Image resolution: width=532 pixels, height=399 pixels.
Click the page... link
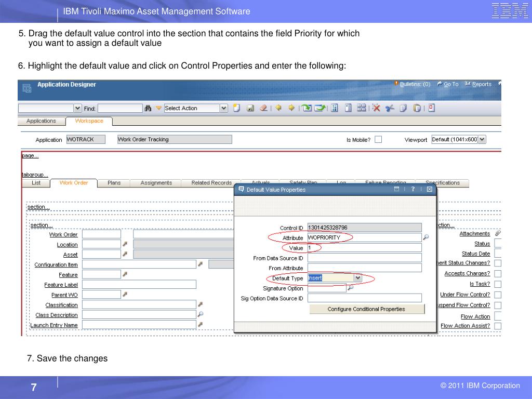click(x=30, y=155)
